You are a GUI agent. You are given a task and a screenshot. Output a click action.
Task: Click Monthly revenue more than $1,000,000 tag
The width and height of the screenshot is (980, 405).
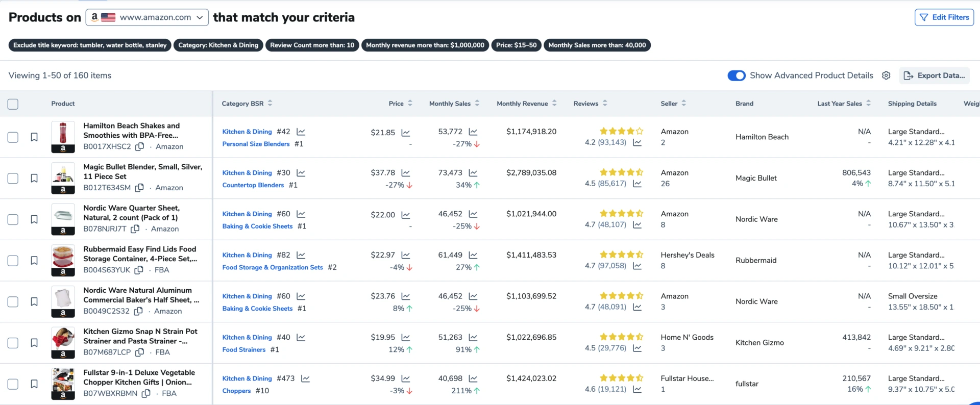(425, 45)
